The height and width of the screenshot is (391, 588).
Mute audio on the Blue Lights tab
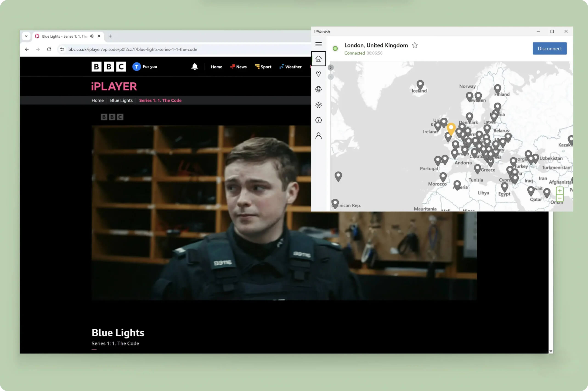click(x=91, y=36)
